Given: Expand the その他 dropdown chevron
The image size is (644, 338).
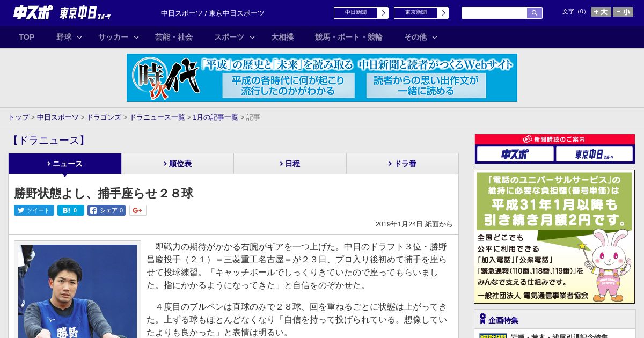Looking at the screenshot, I should (435, 37).
